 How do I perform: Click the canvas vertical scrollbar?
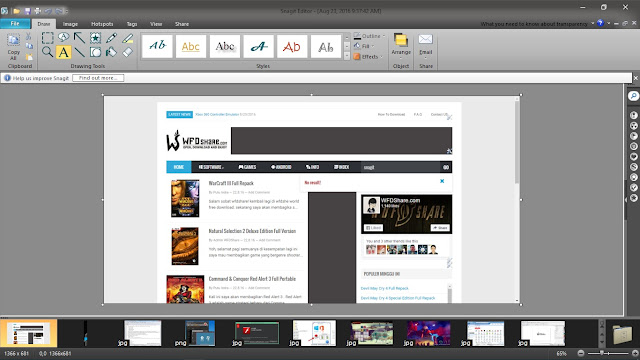coord(517,141)
